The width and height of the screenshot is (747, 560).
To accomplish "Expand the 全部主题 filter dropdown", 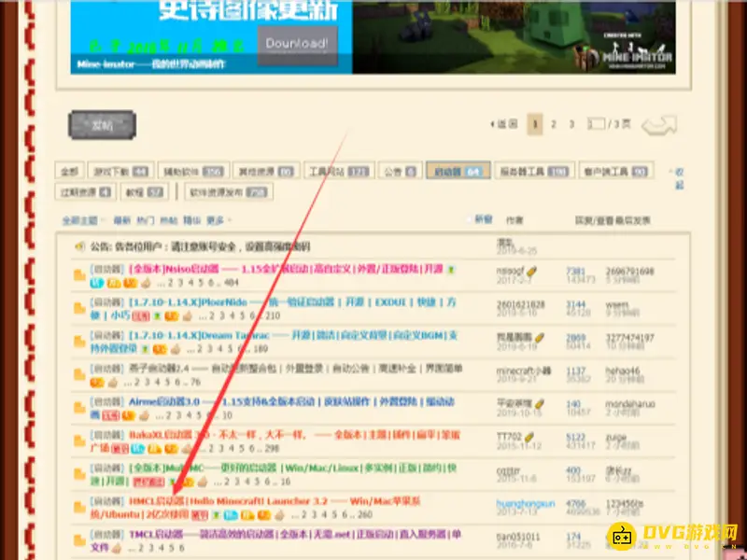I will coord(80,220).
